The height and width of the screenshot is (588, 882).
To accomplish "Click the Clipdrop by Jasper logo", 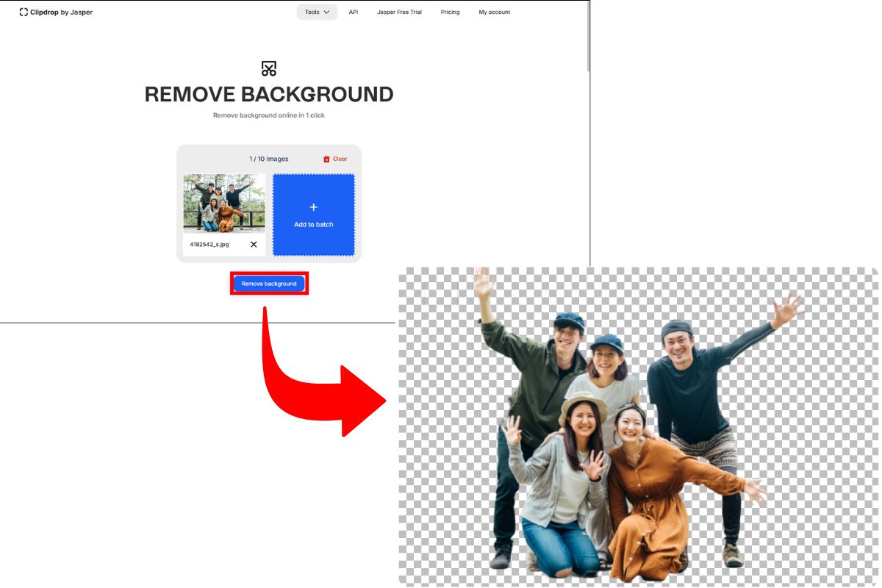I will coord(57,12).
